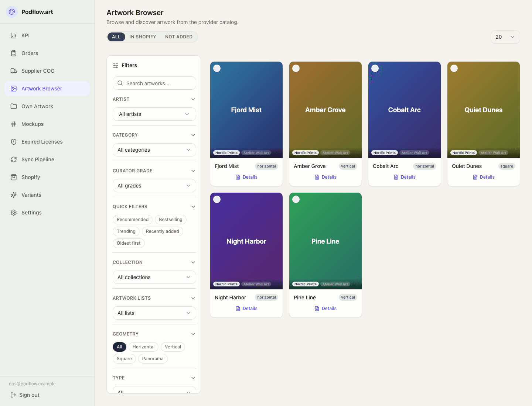
Task: Click the Sign out arrow icon
Action: pyautogui.click(x=13, y=395)
